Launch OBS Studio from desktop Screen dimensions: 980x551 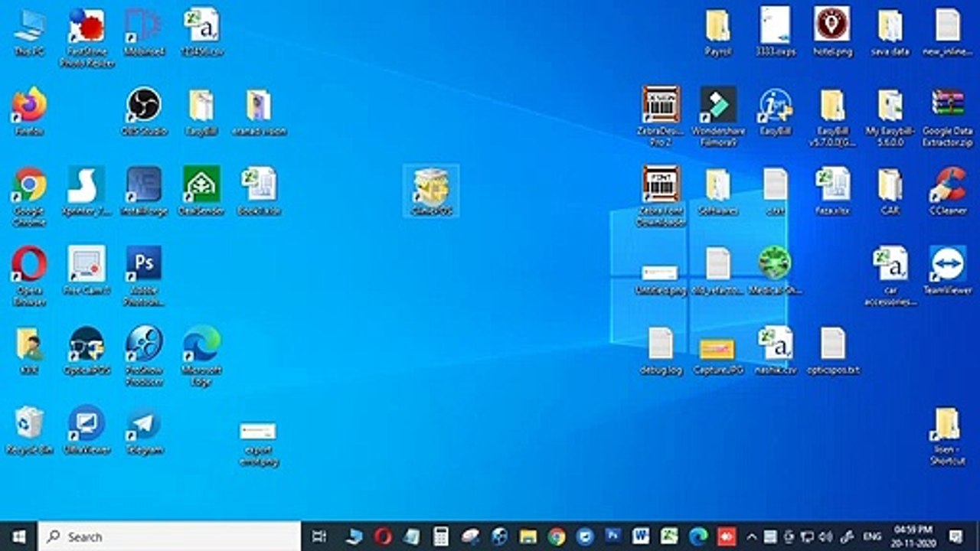tap(144, 112)
